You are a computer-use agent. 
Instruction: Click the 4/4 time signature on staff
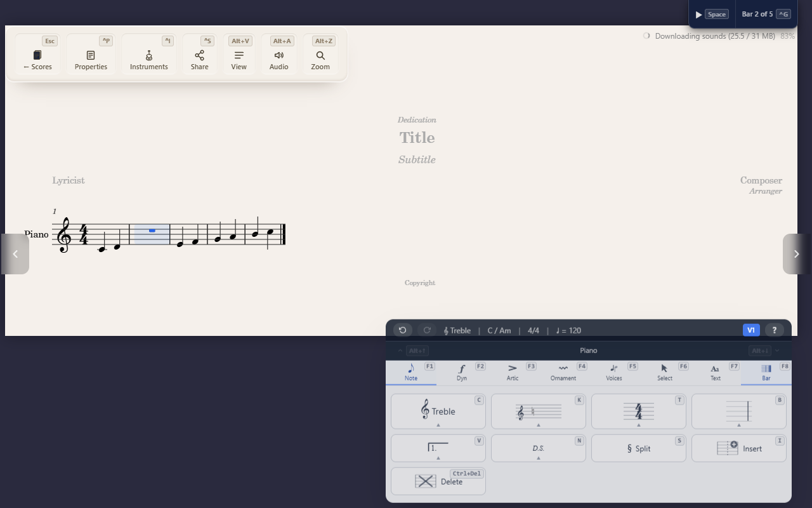coord(83,234)
